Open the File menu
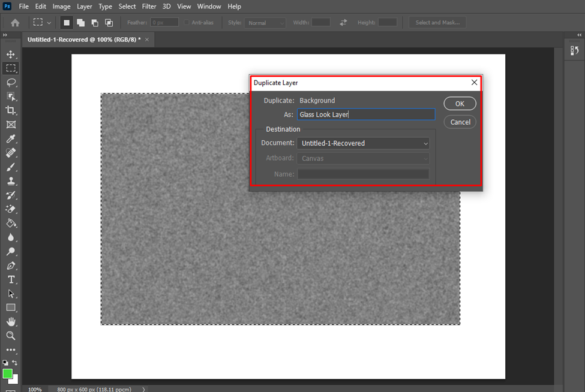This screenshot has width=585, height=392. click(x=23, y=7)
